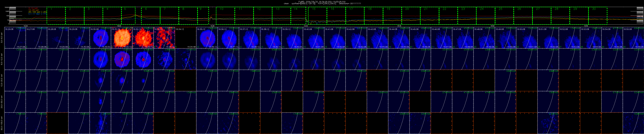Screen dimensions: 644x134
Task: Click the 0.1-17 MeV legend label
Action: tap(38, 14)
